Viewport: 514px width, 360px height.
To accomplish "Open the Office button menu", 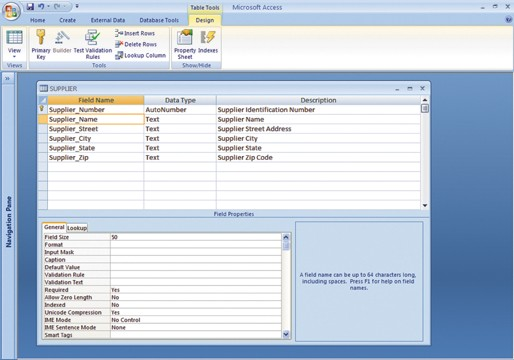I will pos(11,11).
